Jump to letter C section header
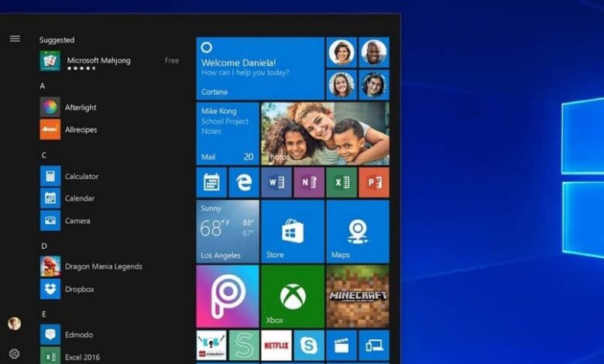The width and height of the screenshot is (604, 364). [x=43, y=155]
